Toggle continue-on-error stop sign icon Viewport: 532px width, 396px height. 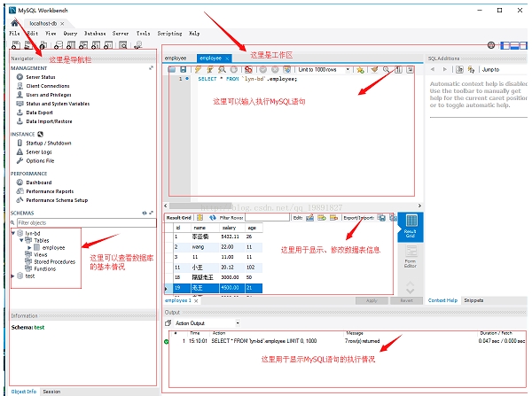click(248, 69)
